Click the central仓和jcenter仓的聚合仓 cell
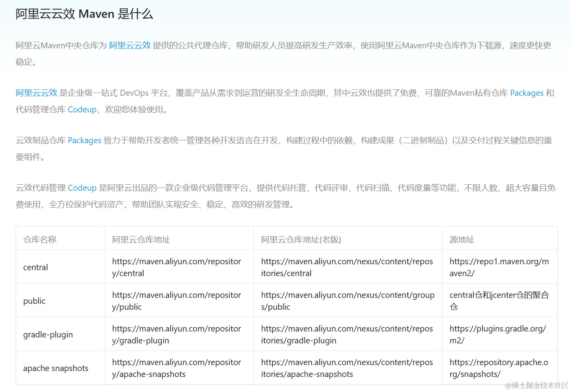Viewport: 571px width, 392px height. click(x=499, y=301)
